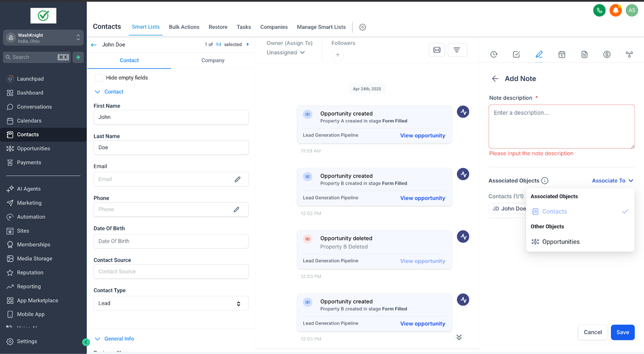Open the activity filter icon button
Viewport: 644px width, 354px height.
tap(457, 50)
